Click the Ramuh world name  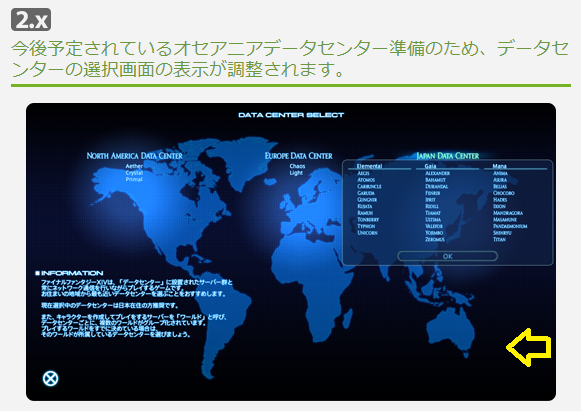click(x=365, y=213)
